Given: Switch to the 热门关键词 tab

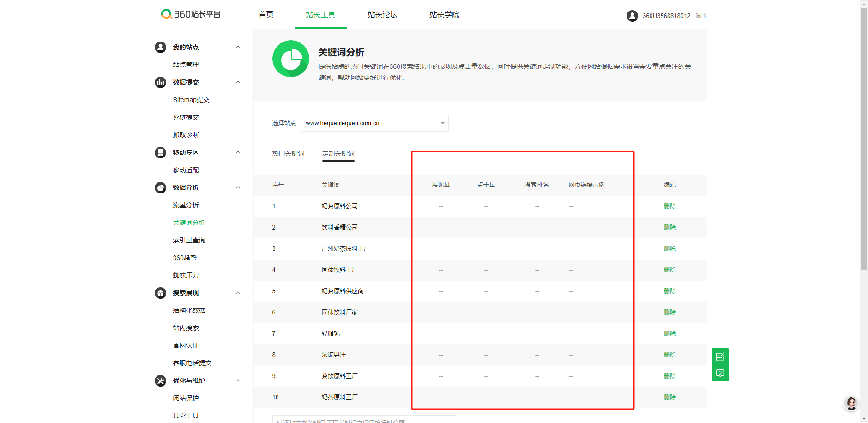Looking at the screenshot, I should point(288,153).
